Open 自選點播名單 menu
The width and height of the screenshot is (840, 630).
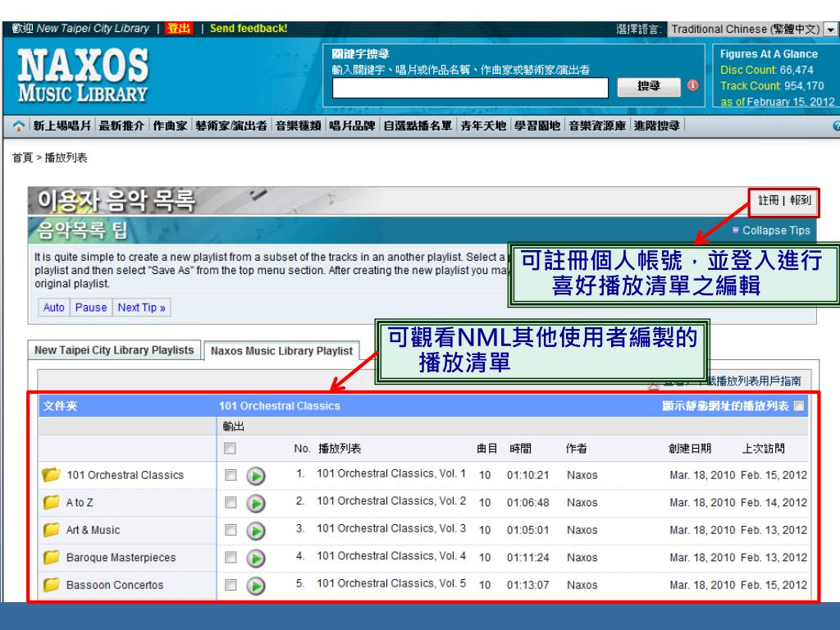418,126
